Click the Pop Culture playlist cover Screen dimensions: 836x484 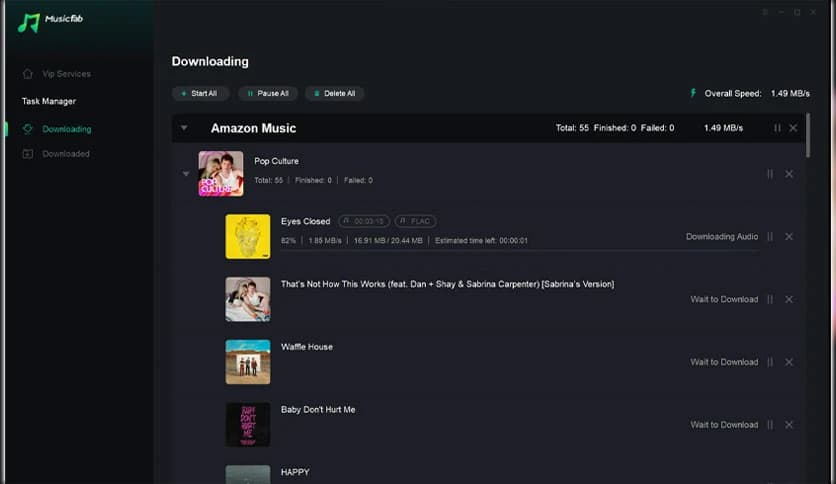point(221,174)
